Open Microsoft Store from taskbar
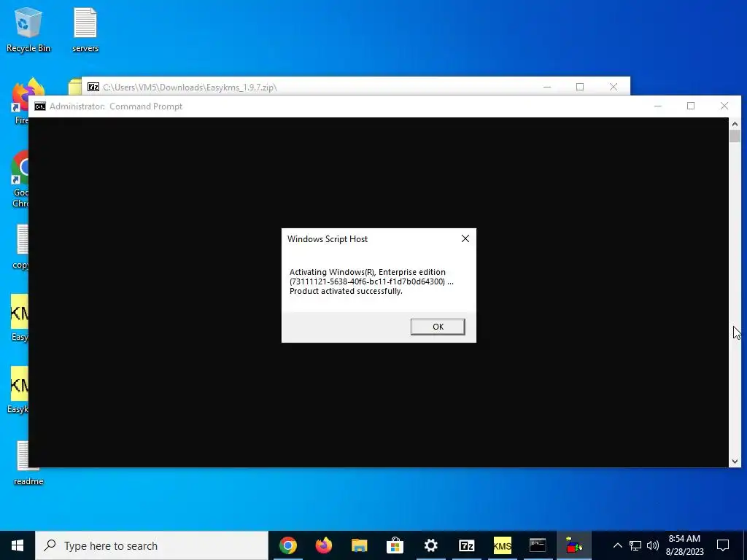This screenshot has width=747, height=560. 395,545
